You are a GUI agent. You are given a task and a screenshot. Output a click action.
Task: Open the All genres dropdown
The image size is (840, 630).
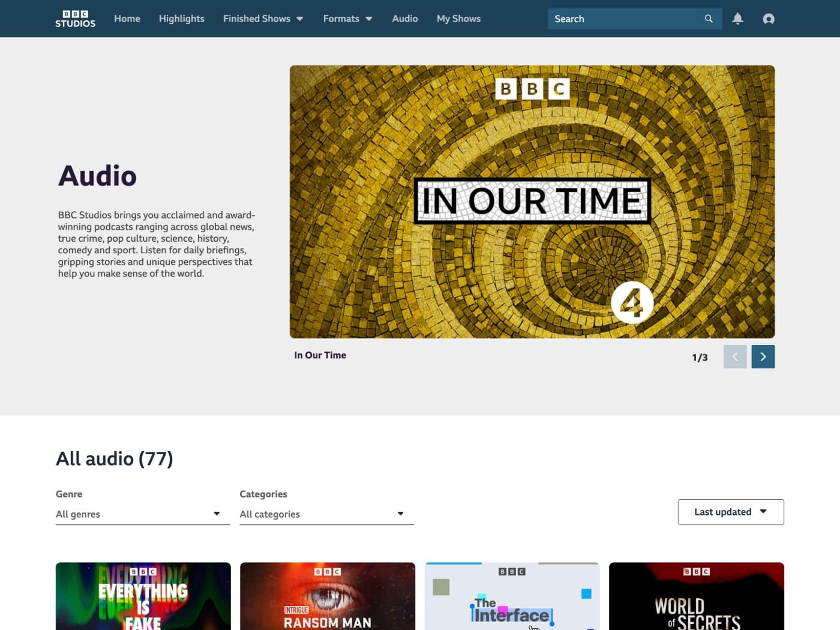[x=143, y=514]
